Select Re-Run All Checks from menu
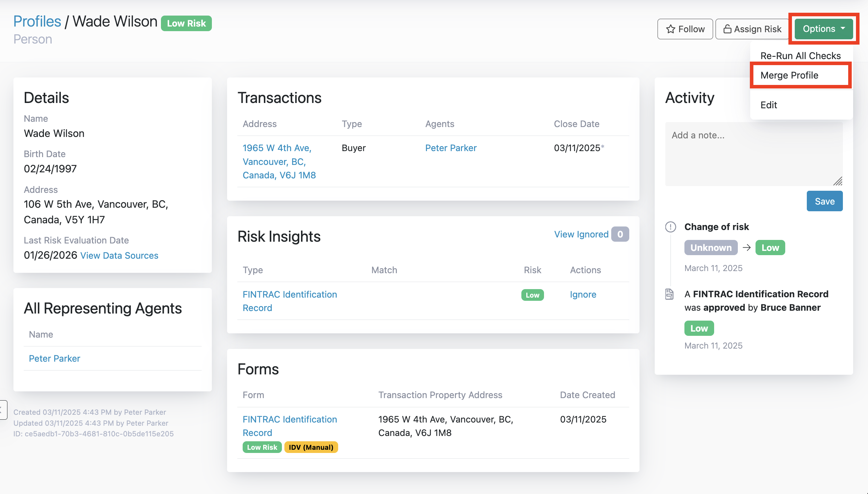Viewport: 868px width, 494px height. pyautogui.click(x=800, y=56)
